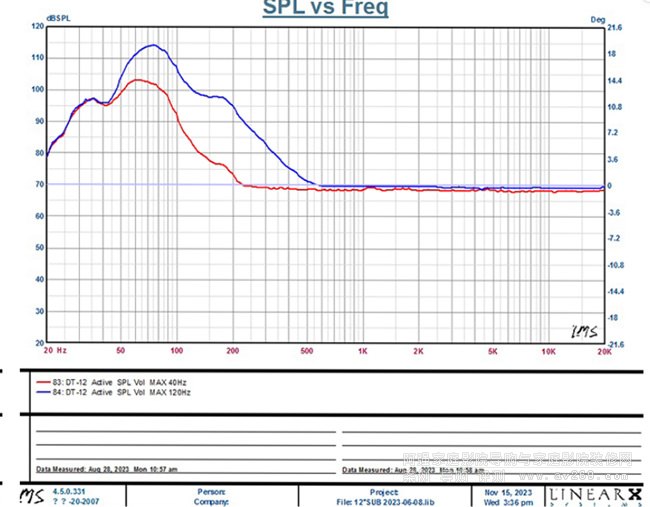Click the dBSPL axis label
The image size is (650, 507).
[32, 19]
